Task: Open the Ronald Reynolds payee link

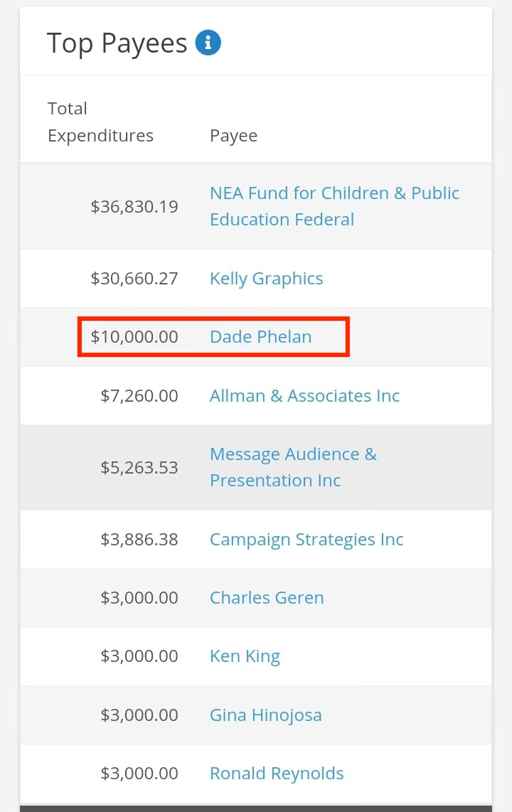Action: pyautogui.click(x=277, y=773)
